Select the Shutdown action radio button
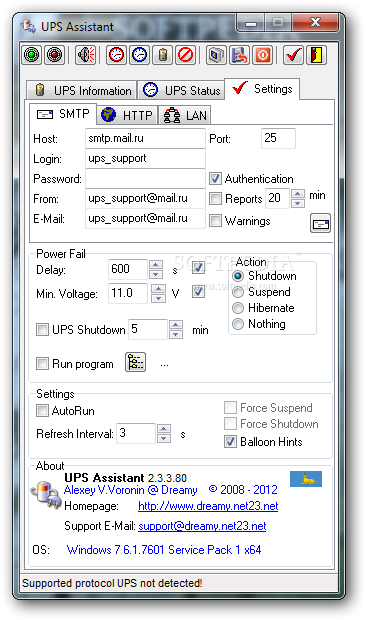366x620 pixels. click(x=238, y=276)
